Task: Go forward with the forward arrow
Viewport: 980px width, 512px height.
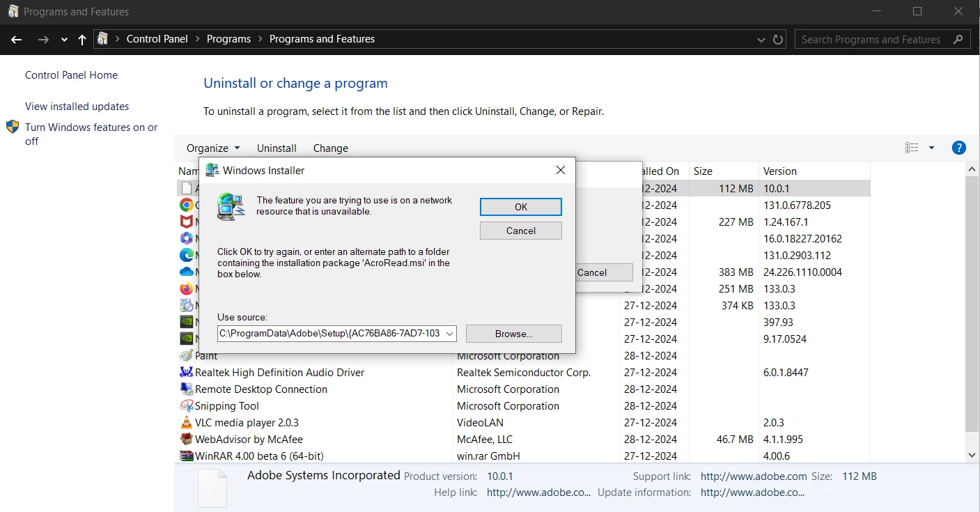Action: point(43,40)
